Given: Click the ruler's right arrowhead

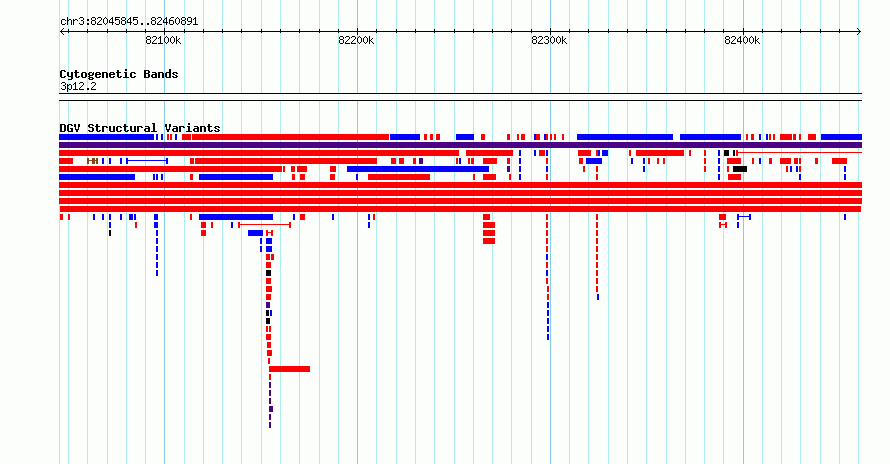Looking at the screenshot, I should [859, 31].
